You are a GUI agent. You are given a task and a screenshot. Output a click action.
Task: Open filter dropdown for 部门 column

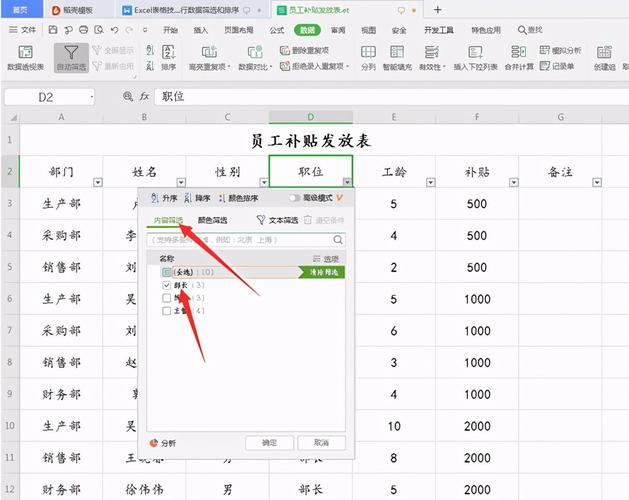pos(98,183)
